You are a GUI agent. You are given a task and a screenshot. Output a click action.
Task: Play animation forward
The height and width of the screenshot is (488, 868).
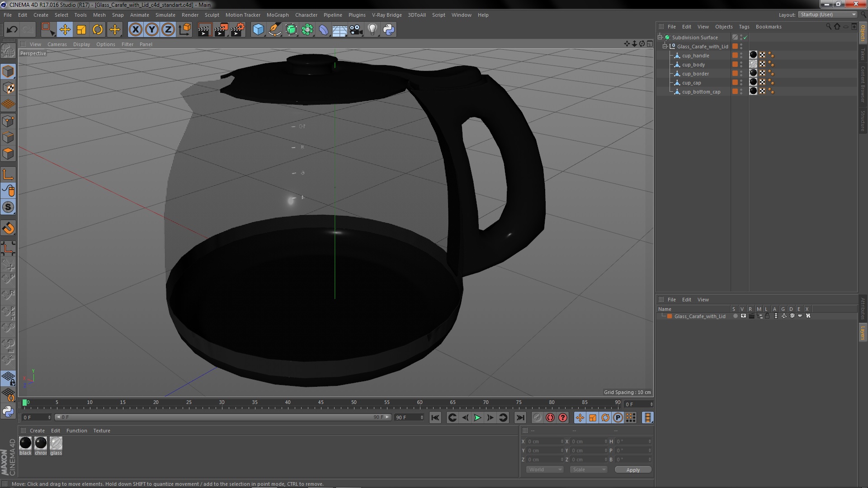477,418
